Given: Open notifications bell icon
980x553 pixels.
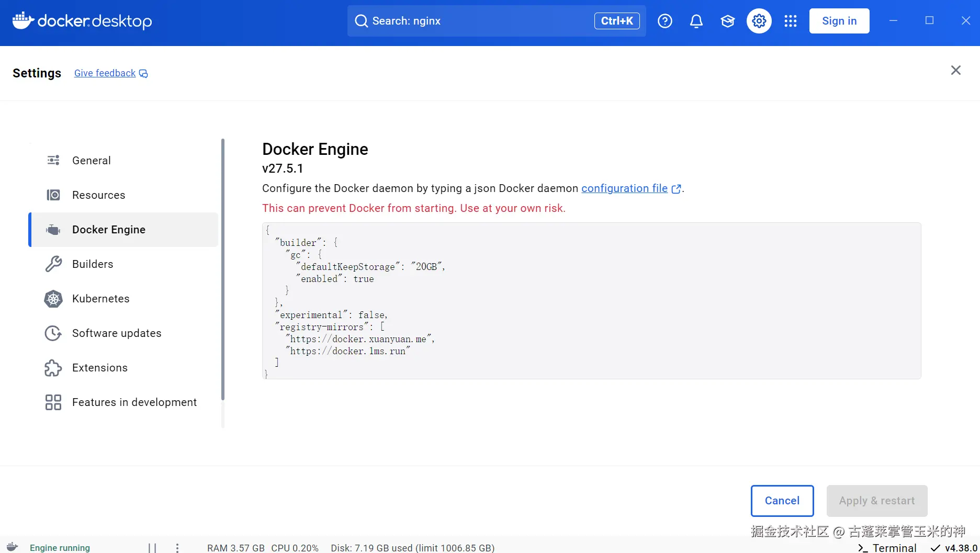Looking at the screenshot, I should pyautogui.click(x=696, y=21).
